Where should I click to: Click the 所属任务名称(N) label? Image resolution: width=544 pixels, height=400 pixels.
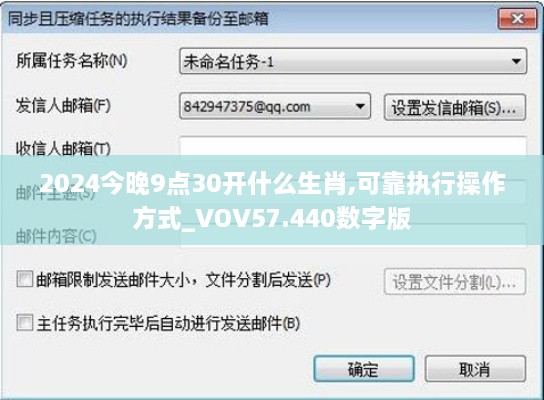72,61
